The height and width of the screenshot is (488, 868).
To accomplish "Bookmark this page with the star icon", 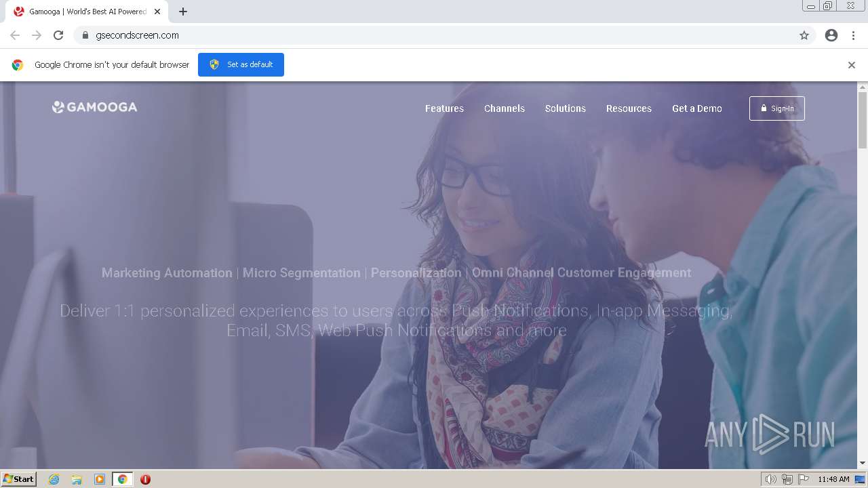I will (804, 35).
